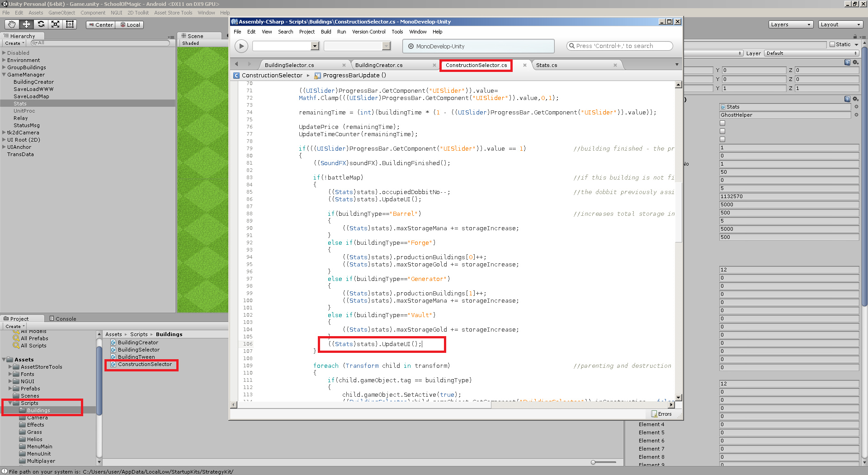The image size is (868, 475).
Task: Navigate forward in MonoDevelop tab history
Action: (x=249, y=64)
